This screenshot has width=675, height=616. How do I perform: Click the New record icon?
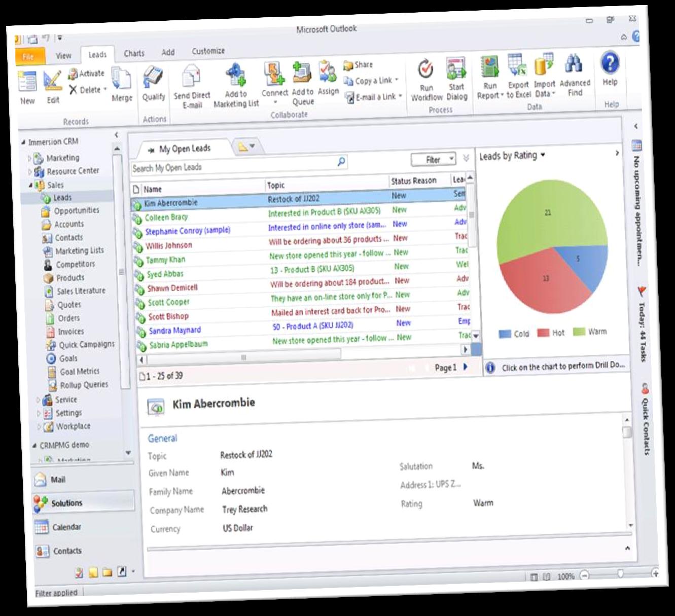[x=26, y=82]
